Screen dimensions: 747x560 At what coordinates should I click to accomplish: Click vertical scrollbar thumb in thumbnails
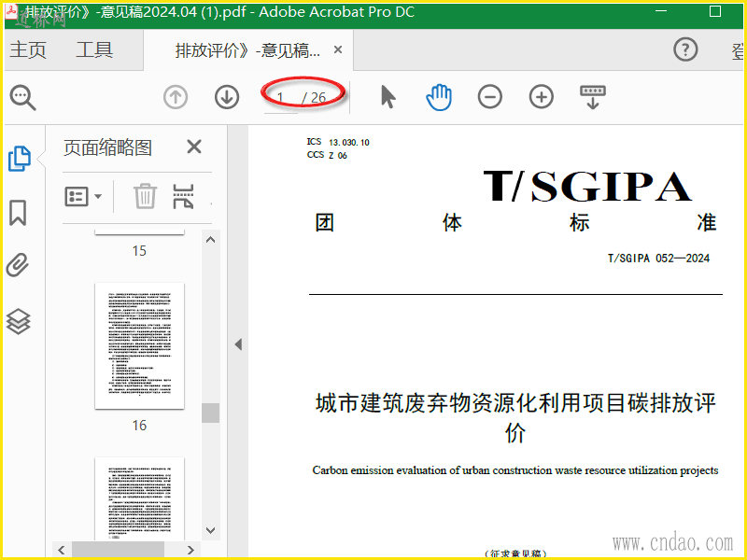pyautogui.click(x=211, y=413)
